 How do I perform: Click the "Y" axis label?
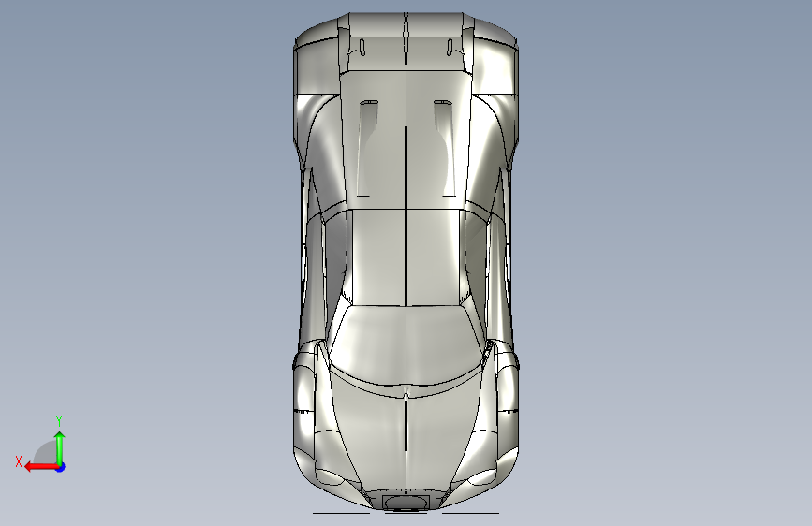(59, 420)
